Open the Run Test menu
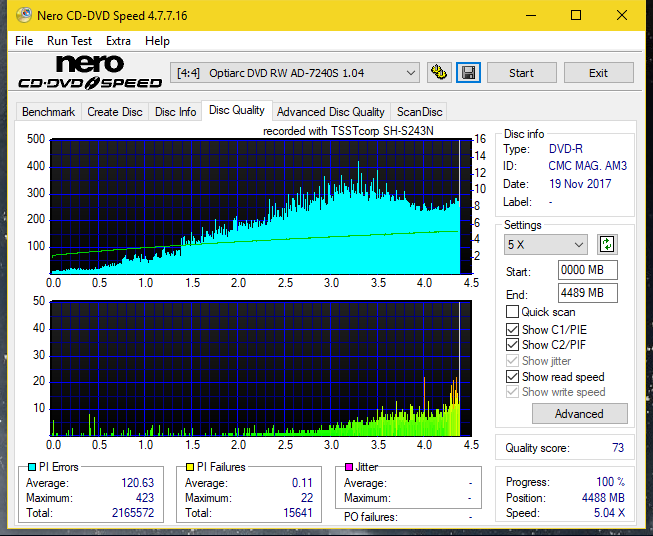 69,41
